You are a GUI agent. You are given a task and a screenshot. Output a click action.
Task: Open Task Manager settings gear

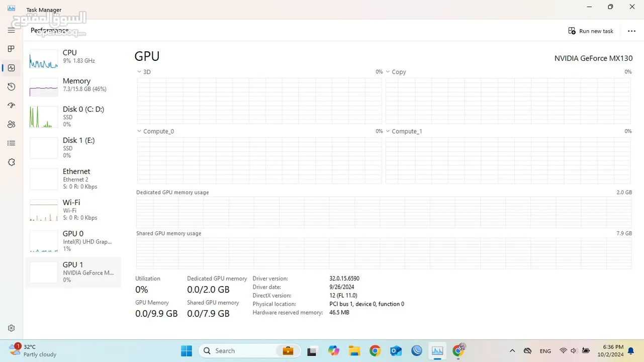click(11, 328)
